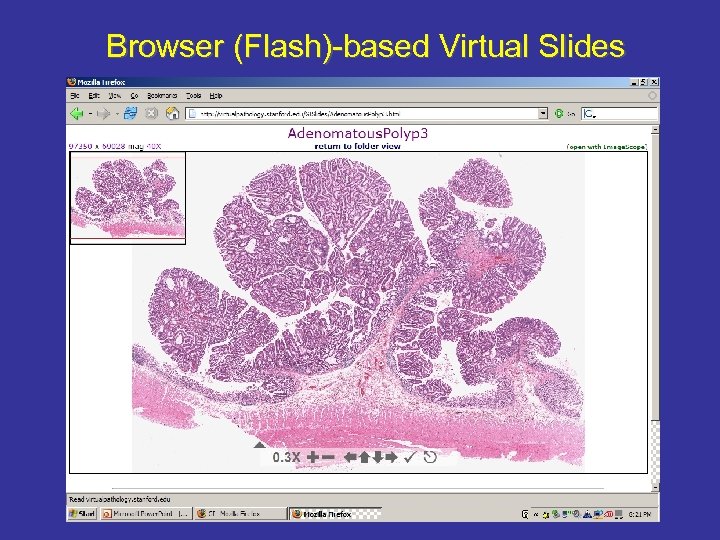This screenshot has width=720, height=540.
Task: Click the Stop loading icon
Action: pos(152,113)
